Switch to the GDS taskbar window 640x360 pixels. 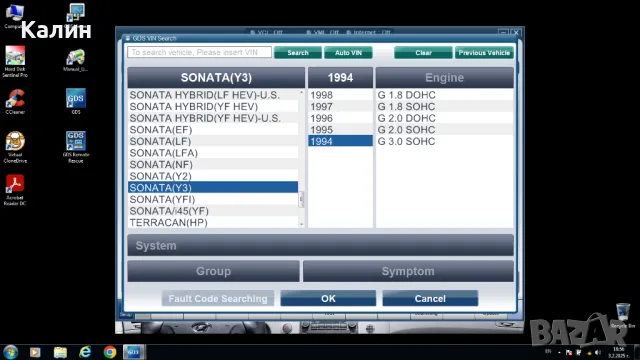pos(134,352)
